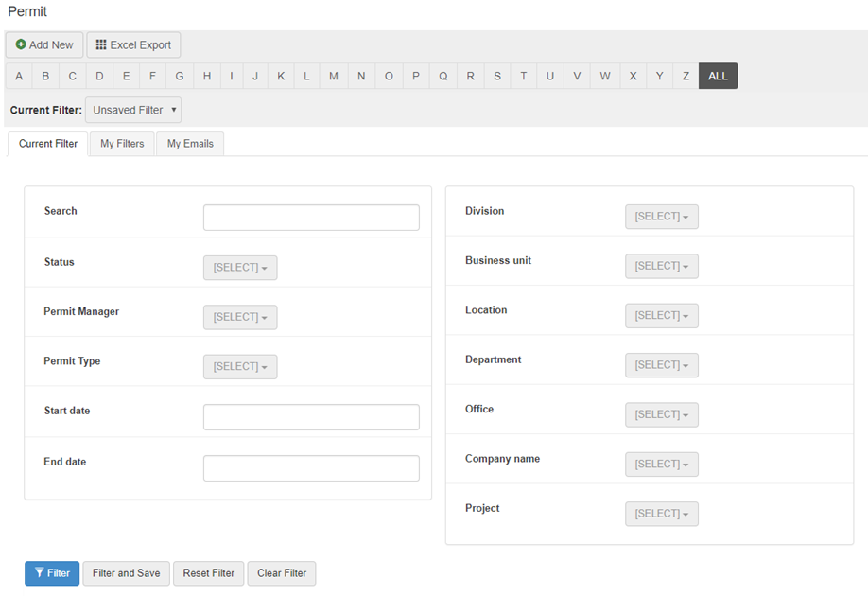Open the Permit Manager select dropdown
Viewport: 868px width, 596px height.
click(x=240, y=317)
